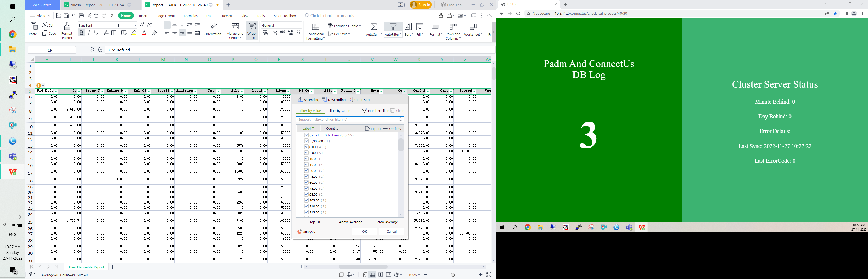Open filter dropdown on Urd Refu column
Image resolution: width=868 pixels, height=279 pixels.
(56, 91)
